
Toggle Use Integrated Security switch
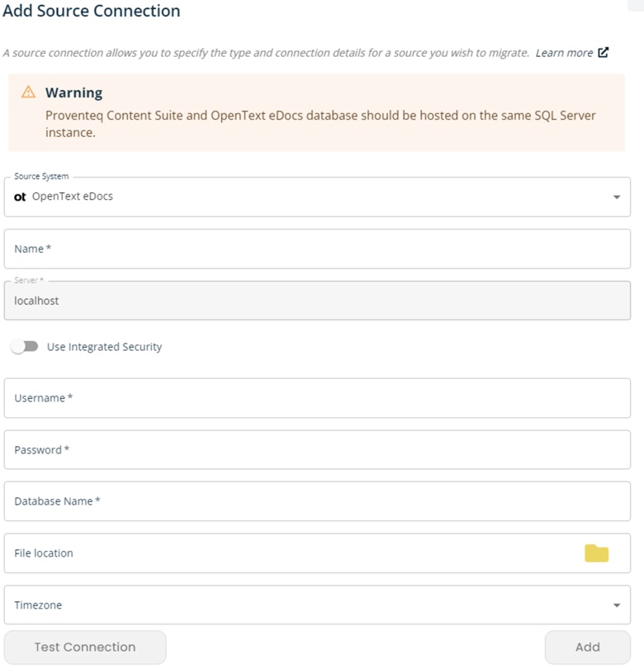click(x=24, y=346)
